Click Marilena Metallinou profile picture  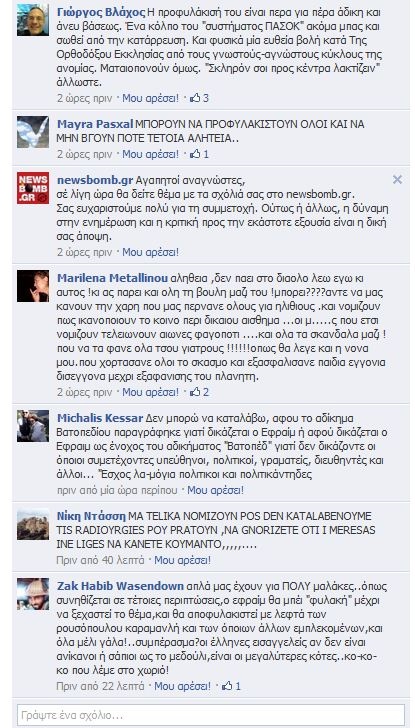(32, 286)
